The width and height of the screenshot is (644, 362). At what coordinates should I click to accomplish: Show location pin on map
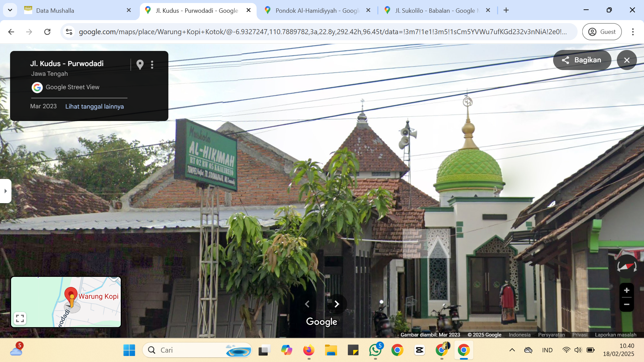[140, 64]
